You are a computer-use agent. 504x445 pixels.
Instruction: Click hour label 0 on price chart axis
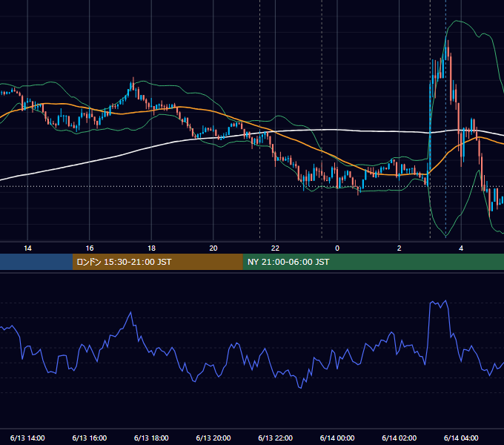(x=337, y=248)
